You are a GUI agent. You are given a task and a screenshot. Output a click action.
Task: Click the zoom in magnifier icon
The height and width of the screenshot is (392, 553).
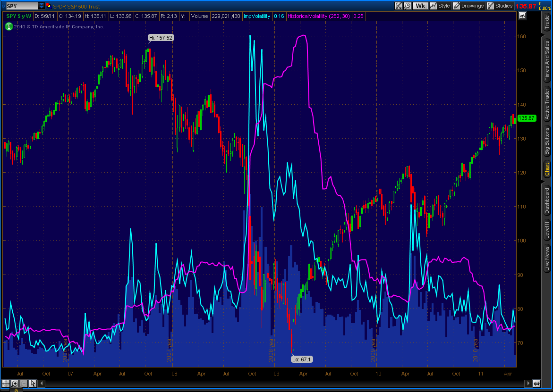tap(15, 384)
